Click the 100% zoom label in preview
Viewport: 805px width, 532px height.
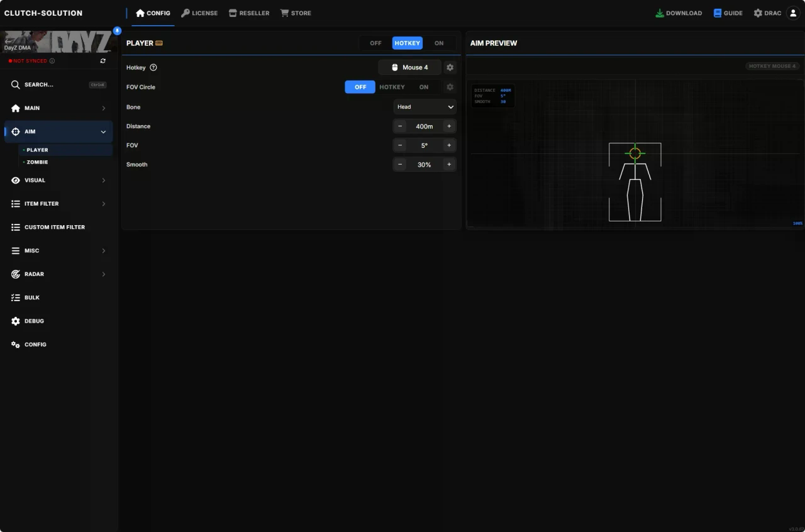tap(797, 223)
